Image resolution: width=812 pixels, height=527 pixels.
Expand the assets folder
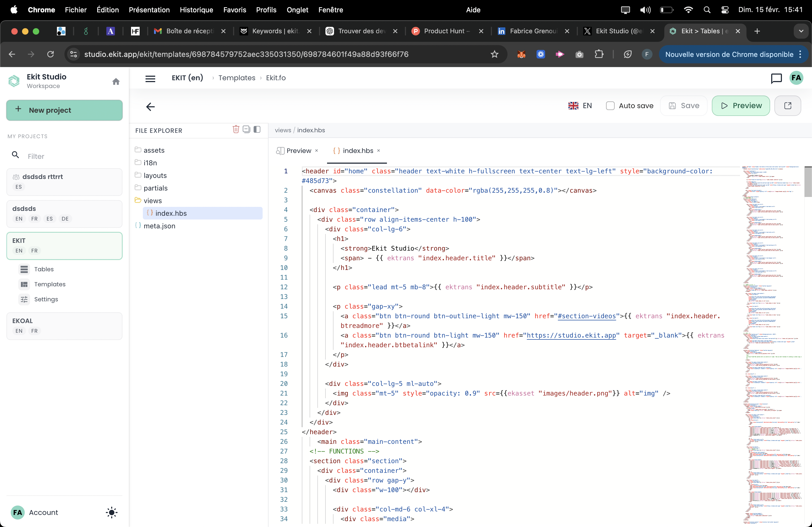[x=154, y=150]
